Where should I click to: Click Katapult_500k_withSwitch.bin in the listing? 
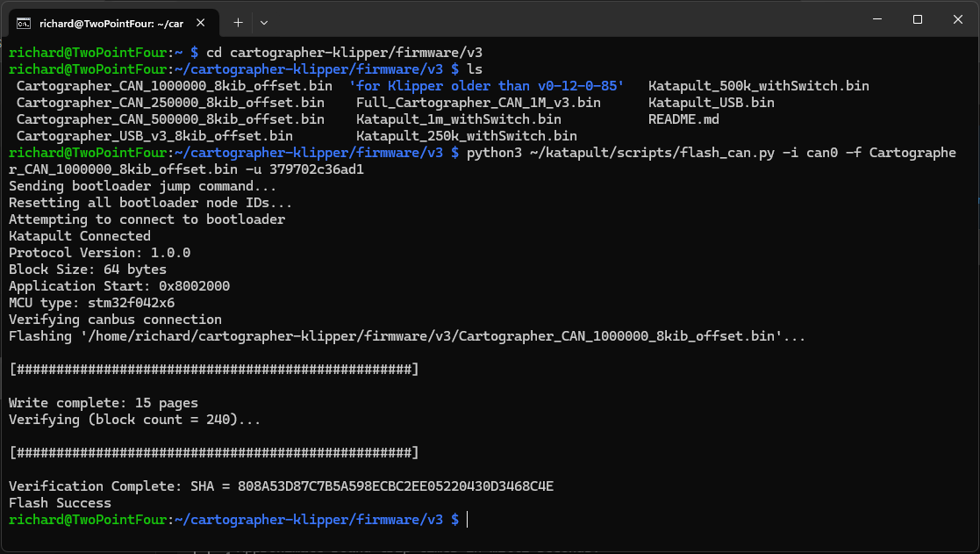click(758, 86)
